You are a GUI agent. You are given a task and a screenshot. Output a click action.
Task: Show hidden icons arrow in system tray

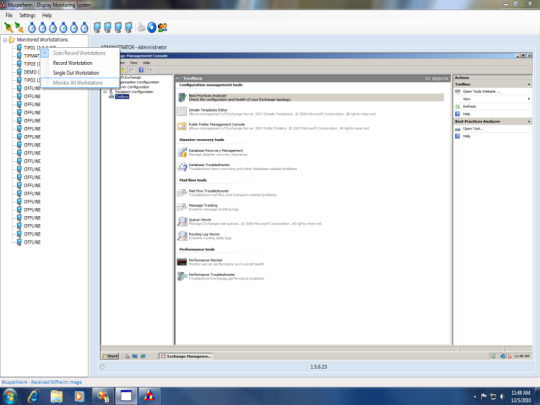tap(475, 397)
